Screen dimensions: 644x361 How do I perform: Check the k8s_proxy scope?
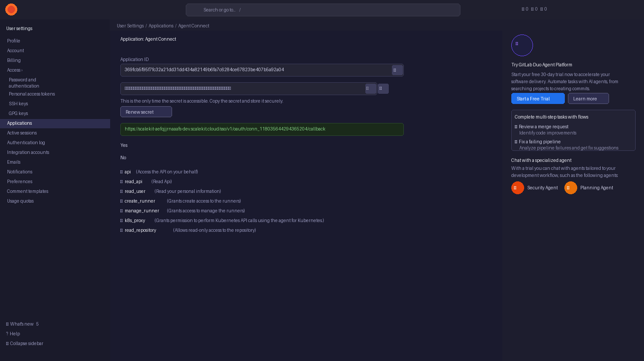click(121, 220)
